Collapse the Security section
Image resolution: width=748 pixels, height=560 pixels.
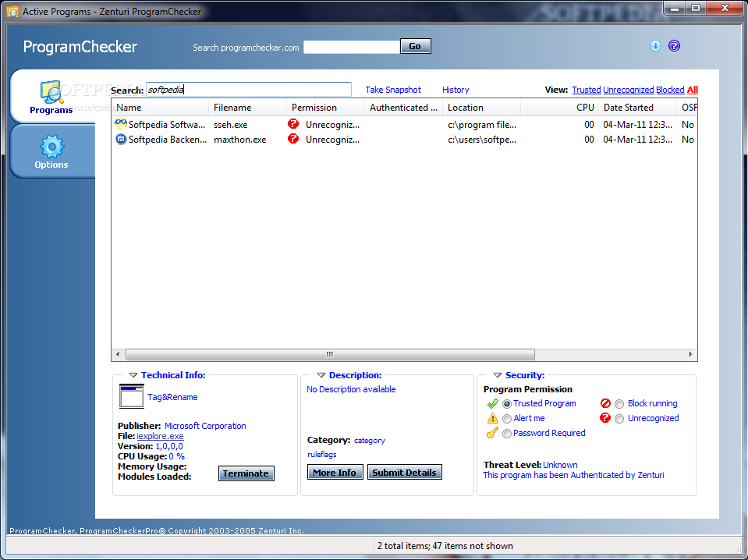coord(498,375)
